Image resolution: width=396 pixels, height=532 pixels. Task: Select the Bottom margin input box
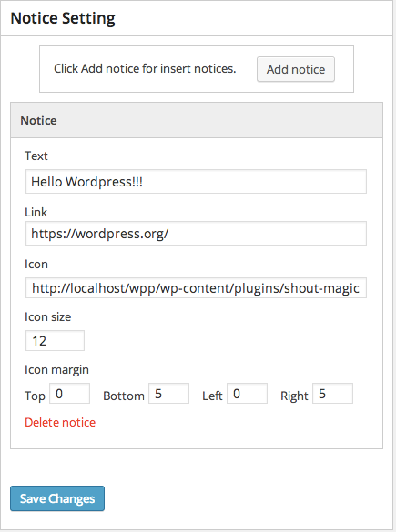coord(168,394)
